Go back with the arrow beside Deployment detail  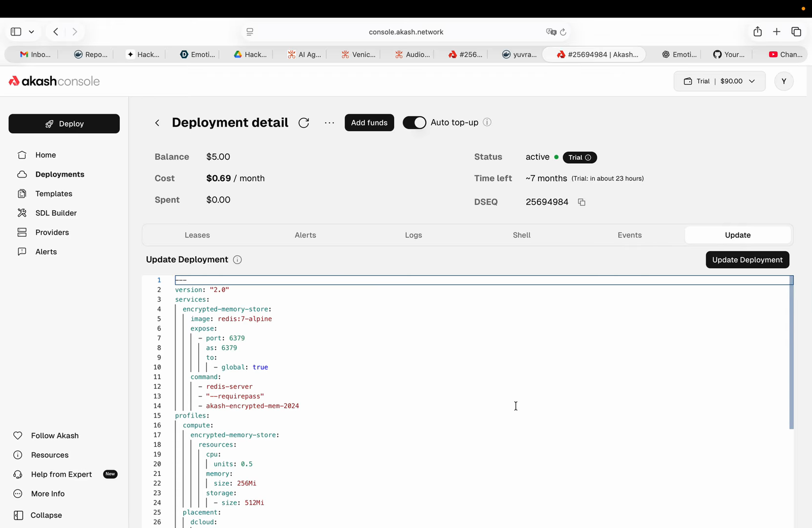157,123
